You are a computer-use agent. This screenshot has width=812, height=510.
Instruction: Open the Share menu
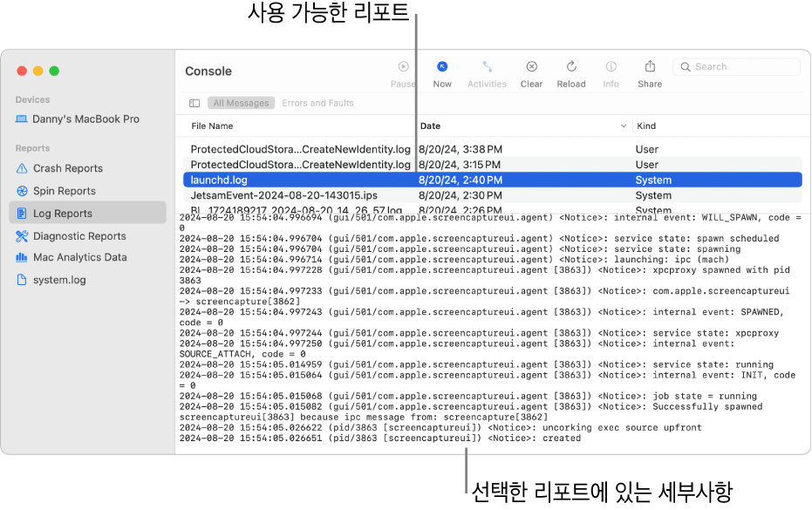(x=650, y=74)
